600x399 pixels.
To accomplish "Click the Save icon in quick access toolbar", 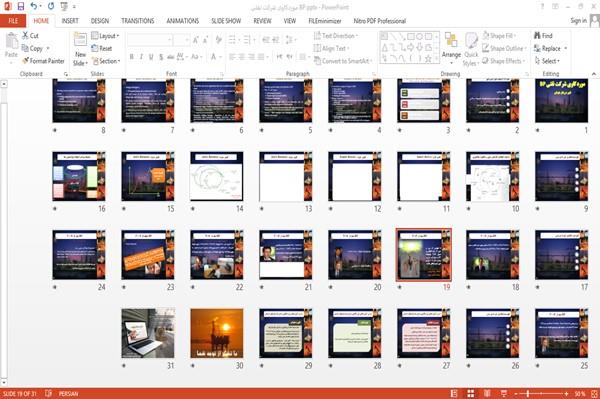I will coord(21,6).
